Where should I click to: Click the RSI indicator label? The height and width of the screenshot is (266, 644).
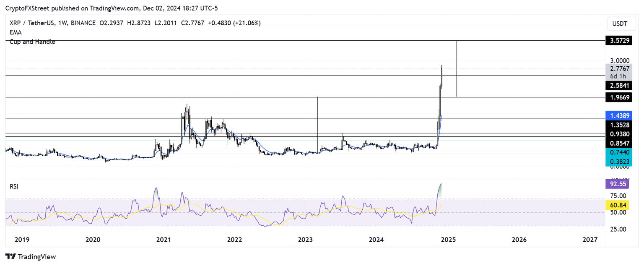click(14, 186)
